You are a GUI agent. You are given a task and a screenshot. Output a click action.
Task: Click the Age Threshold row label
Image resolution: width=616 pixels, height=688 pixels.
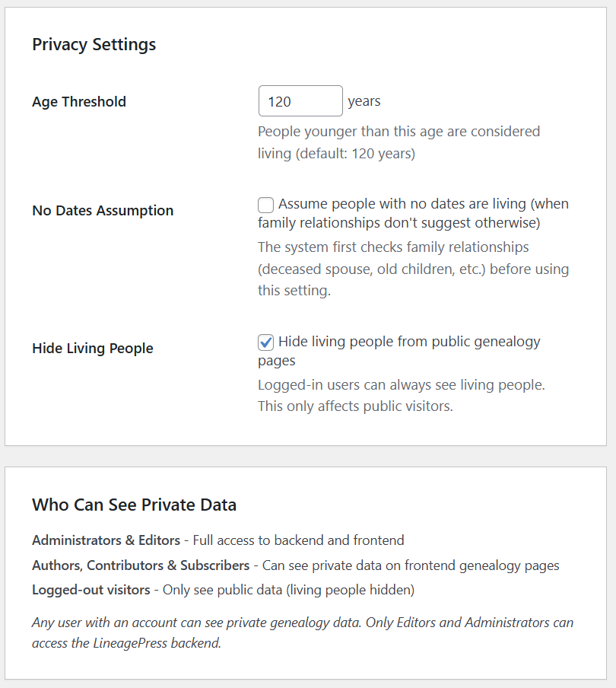[79, 101]
